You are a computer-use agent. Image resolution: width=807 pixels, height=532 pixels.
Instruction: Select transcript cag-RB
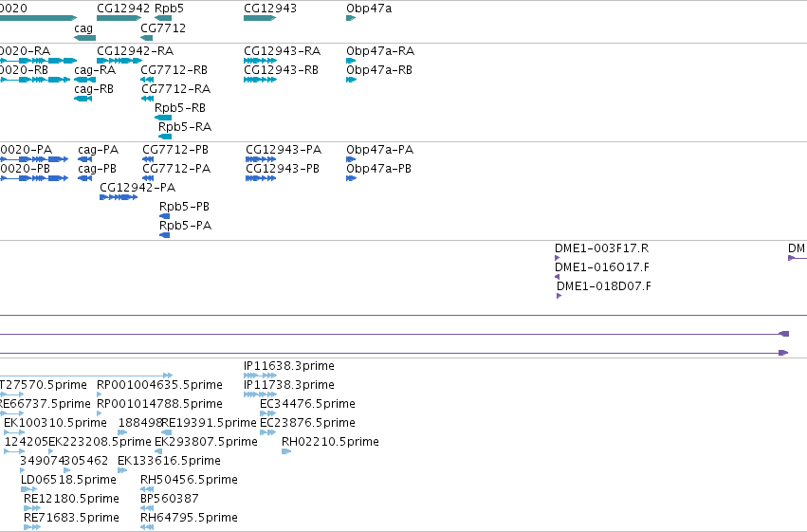click(x=94, y=89)
